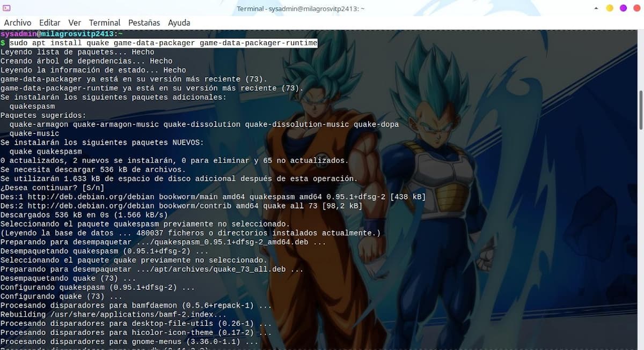
Task: Click the line 'Desempaquetando quake (73) ...'
Action: coord(68,278)
